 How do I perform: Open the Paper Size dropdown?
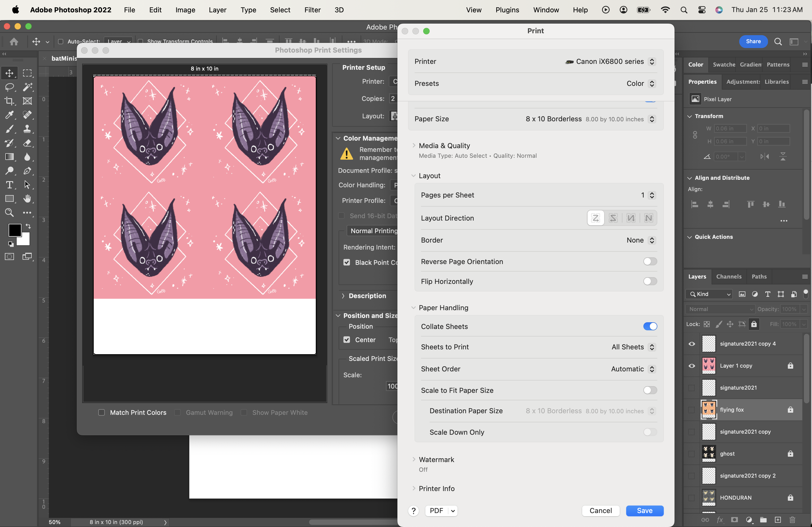(x=652, y=119)
